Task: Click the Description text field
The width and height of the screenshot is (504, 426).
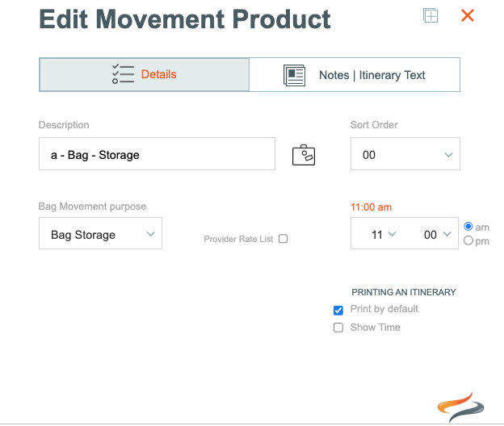Action: [x=157, y=154]
